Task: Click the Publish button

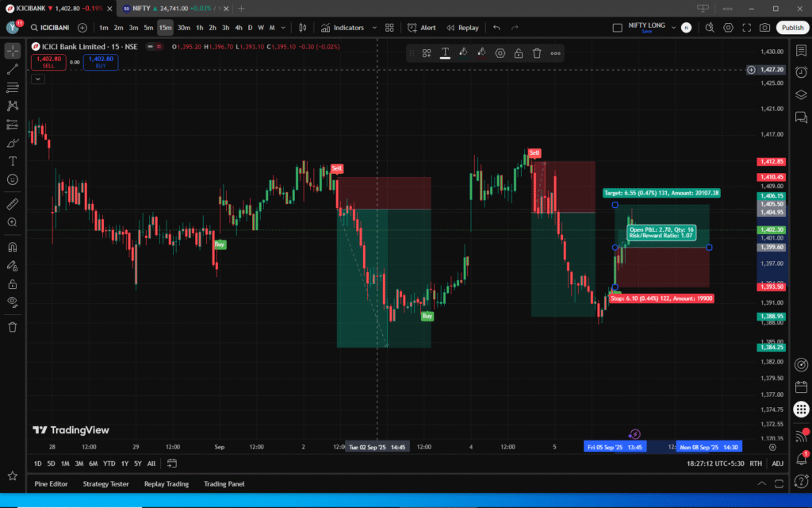Action: point(792,28)
